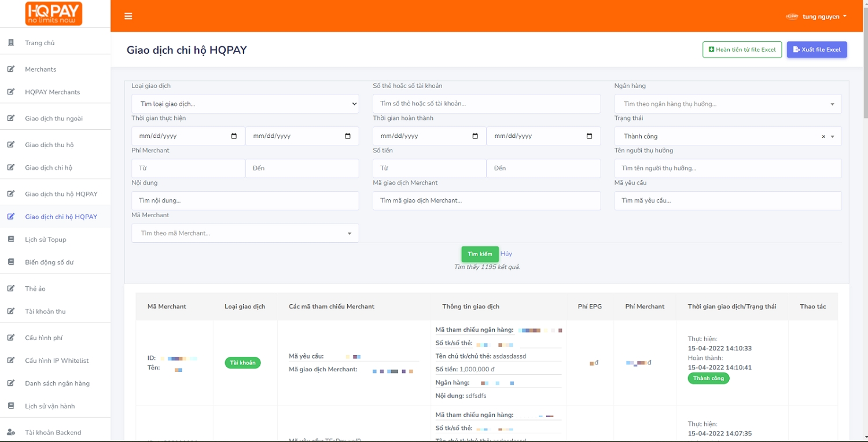Click the Hủy link to reset filters

(x=506, y=254)
